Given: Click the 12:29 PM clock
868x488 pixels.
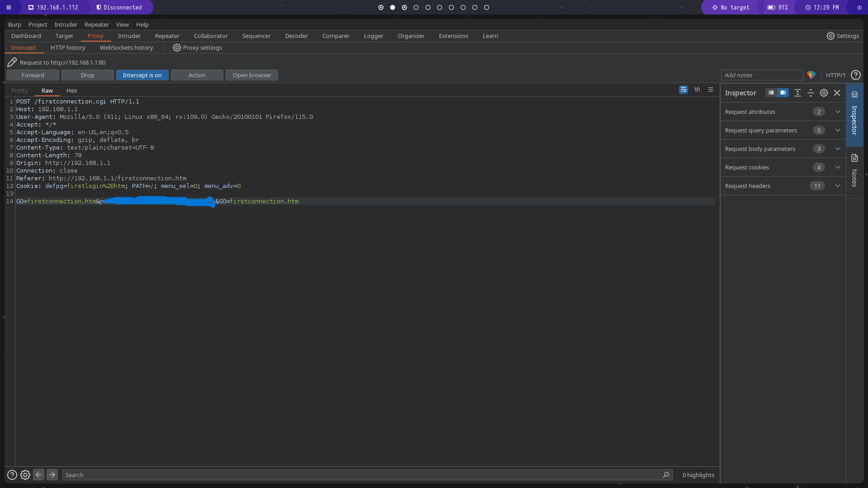Looking at the screenshot, I should tap(822, 7).
